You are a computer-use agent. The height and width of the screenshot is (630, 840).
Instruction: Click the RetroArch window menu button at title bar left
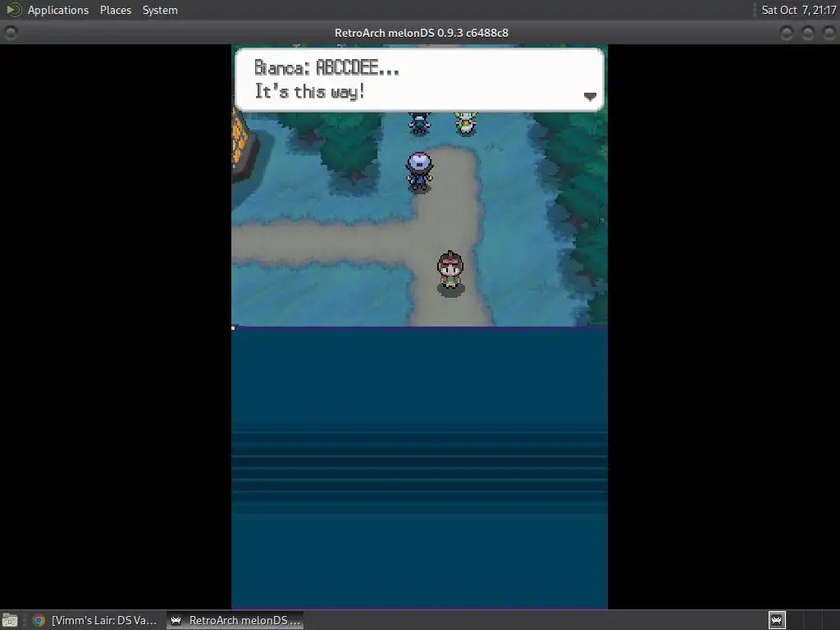tap(10, 33)
